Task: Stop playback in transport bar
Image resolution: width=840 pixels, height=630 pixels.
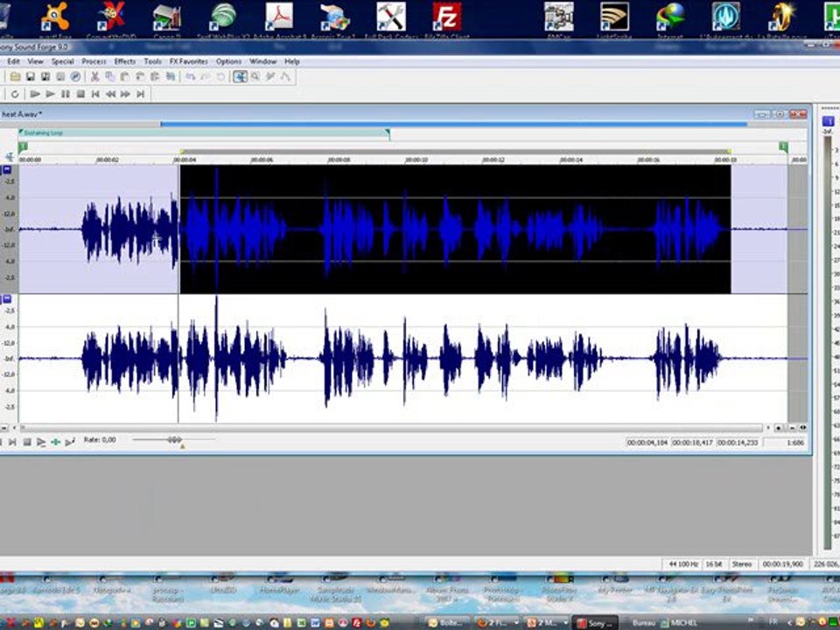Action: (80, 94)
